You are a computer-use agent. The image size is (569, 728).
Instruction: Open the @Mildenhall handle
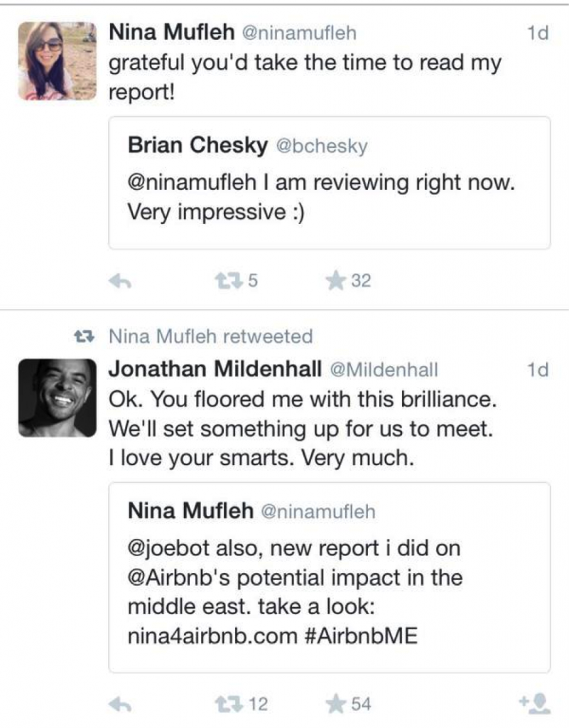[384, 370]
